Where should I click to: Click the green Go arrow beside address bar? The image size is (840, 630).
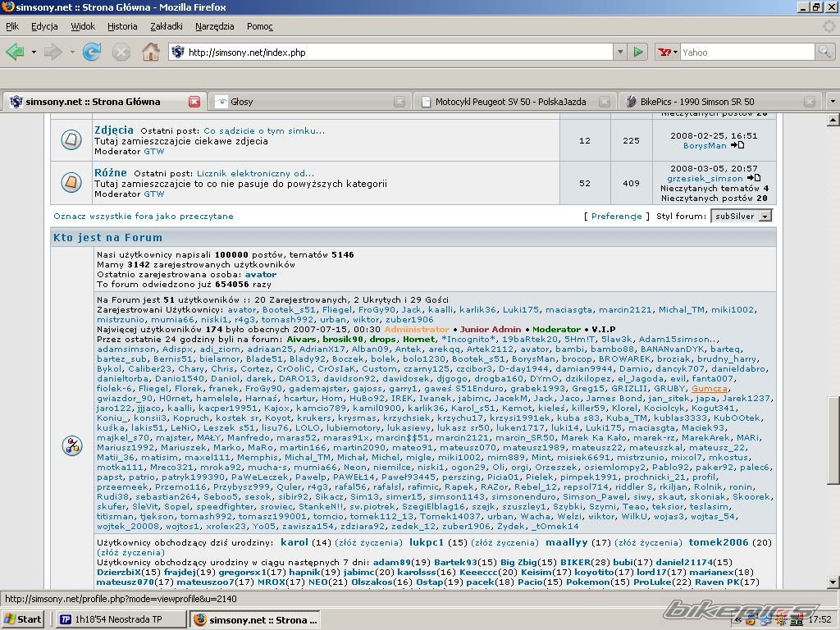pos(638,52)
